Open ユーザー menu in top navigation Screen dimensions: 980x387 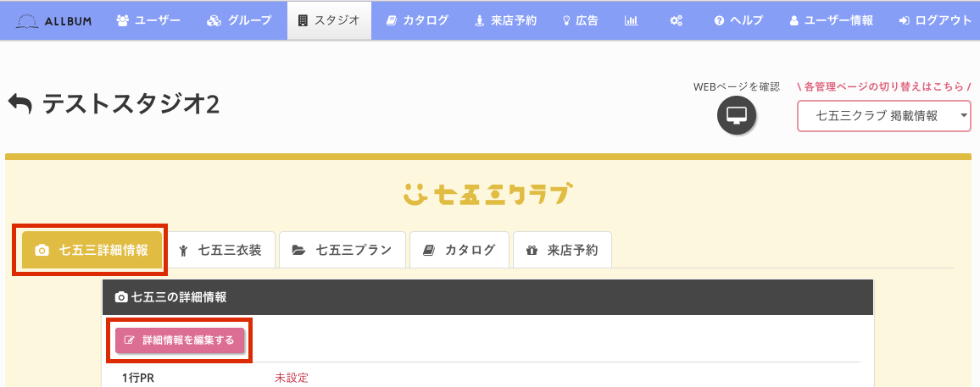pyautogui.click(x=148, y=20)
